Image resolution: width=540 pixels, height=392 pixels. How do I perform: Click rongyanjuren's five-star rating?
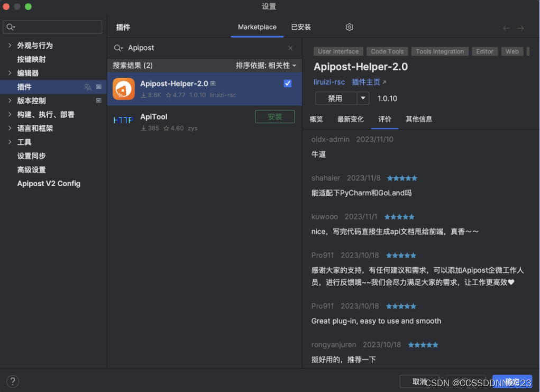pos(423,345)
